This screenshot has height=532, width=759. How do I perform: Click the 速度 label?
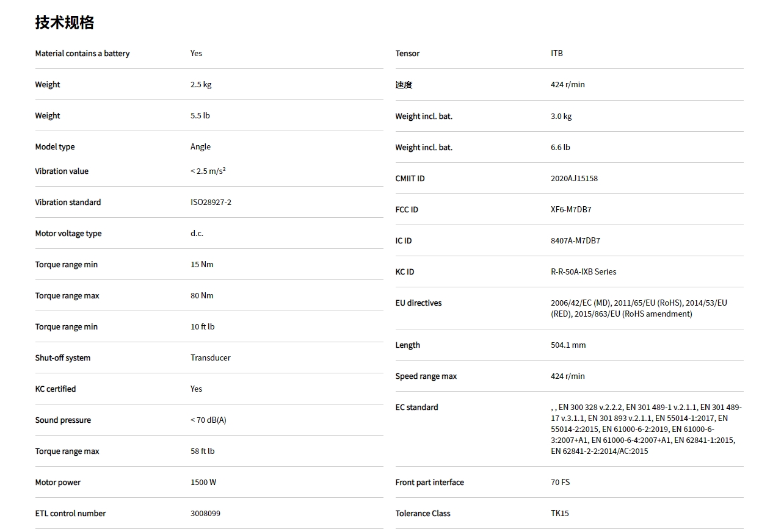(404, 84)
